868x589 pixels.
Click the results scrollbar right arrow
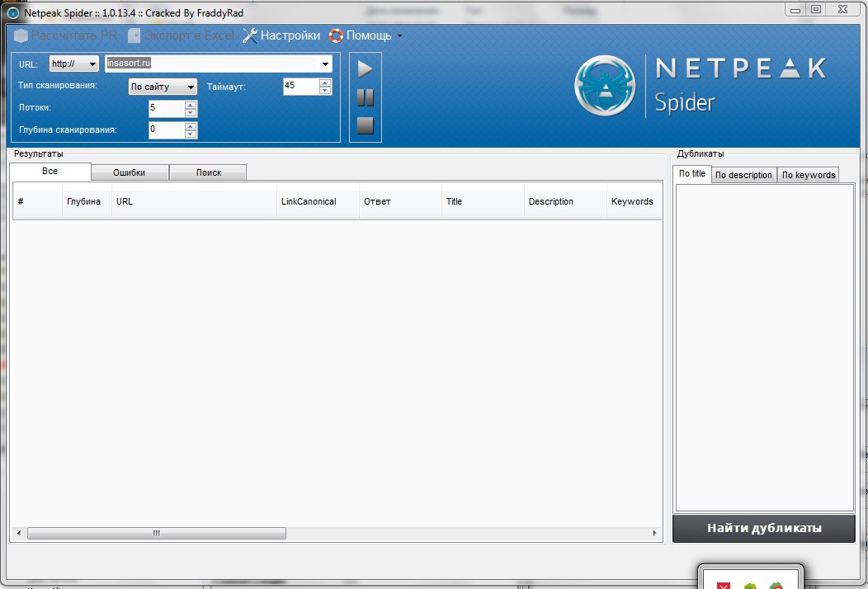coord(655,533)
